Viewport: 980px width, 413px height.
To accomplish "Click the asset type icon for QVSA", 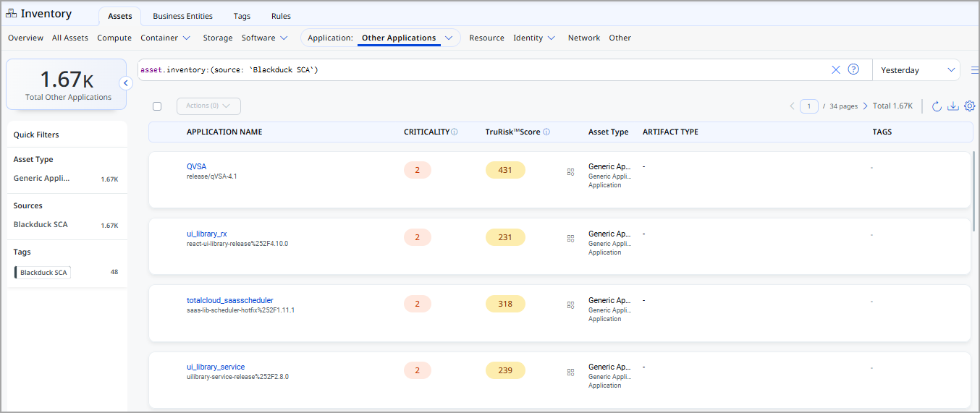I will point(570,171).
